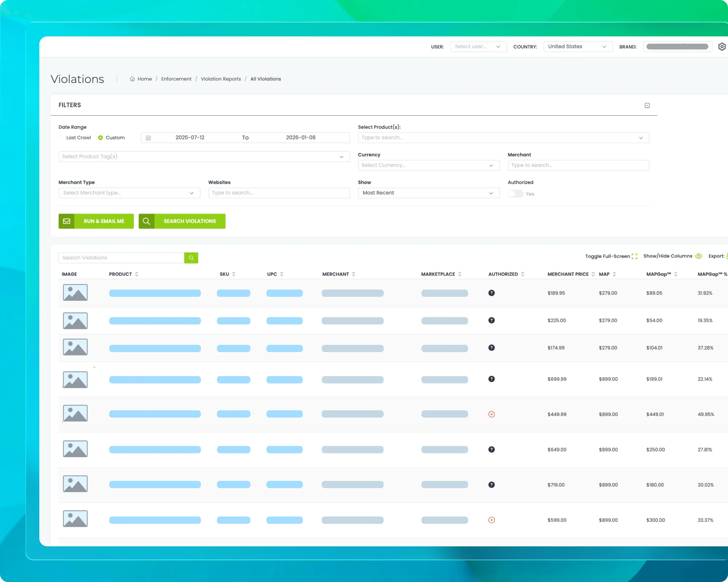Sort the table by Merchant Price column
The image size is (728, 582).
[x=593, y=274]
